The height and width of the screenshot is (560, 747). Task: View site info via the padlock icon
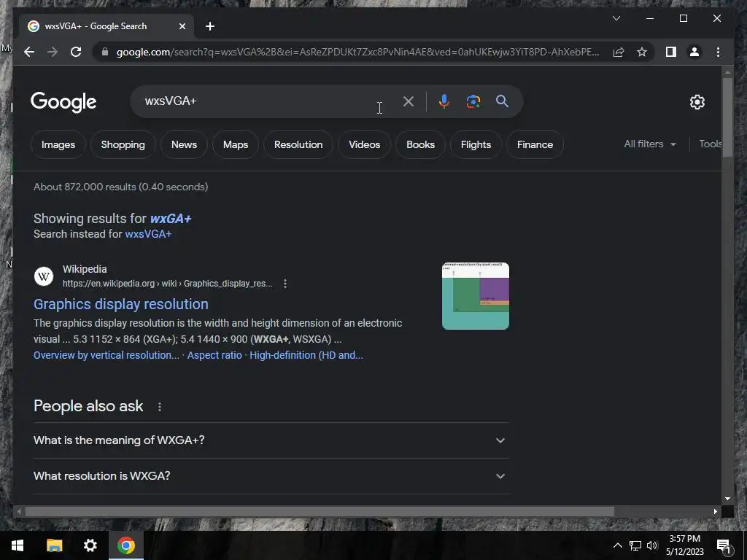click(x=105, y=52)
